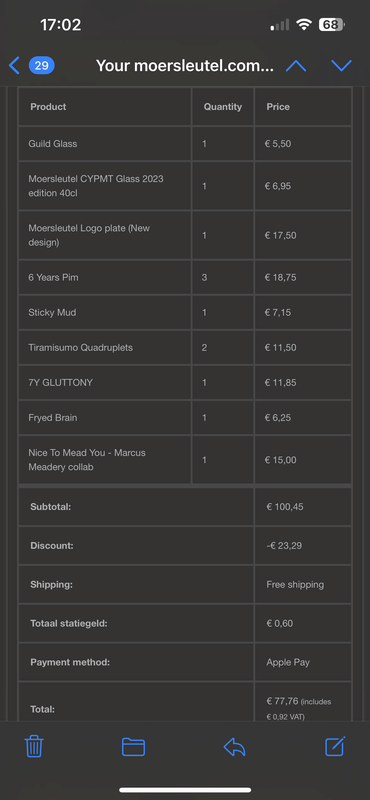This screenshot has height=800, width=370.
Task: Open the 29 unread mailbox badge
Action: tap(42, 65)
